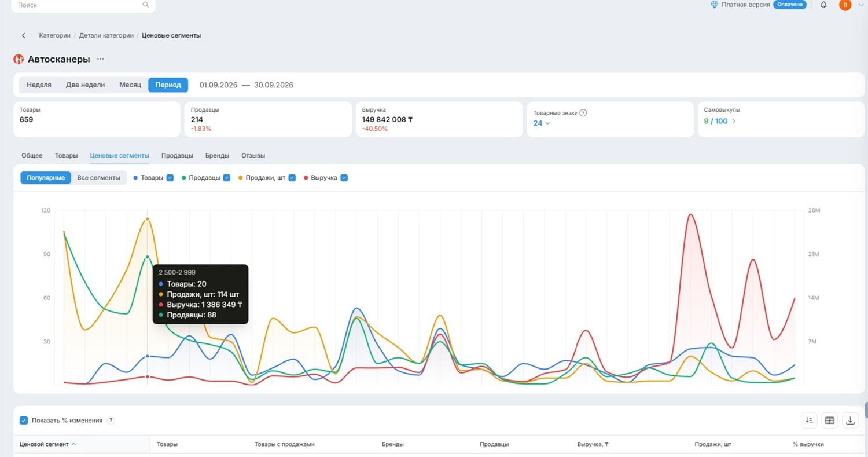Screen dimensions: 868x457
Task: Open the Самовыкупы 9 / 100 details
Action: [720, 121]
